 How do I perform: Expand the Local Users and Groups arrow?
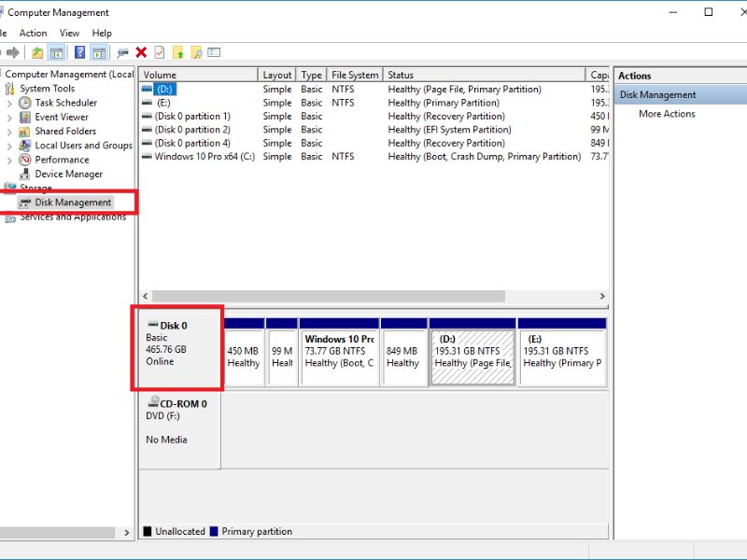pyautogui.click(x=9, y=146)
